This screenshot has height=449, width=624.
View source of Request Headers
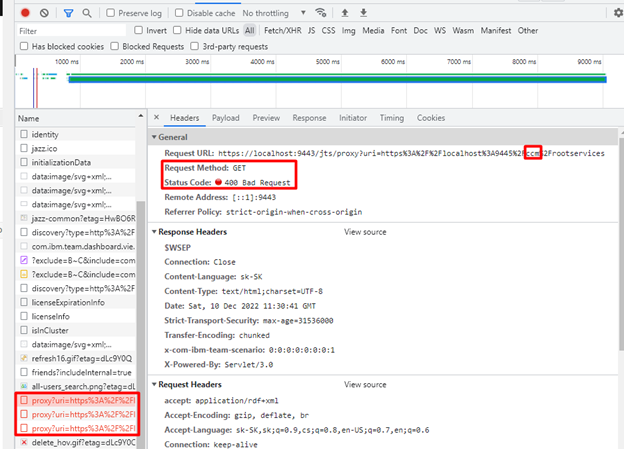365,385
